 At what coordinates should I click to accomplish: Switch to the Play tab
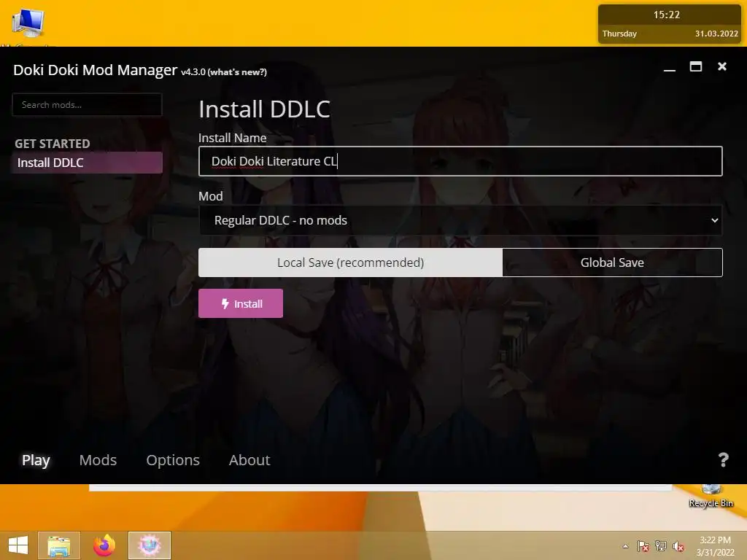point(36,460)
